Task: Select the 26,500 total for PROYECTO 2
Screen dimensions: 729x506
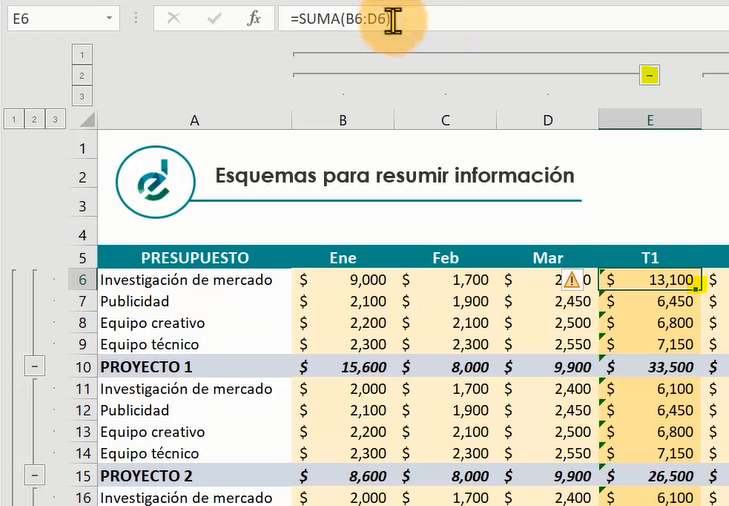Action: pos(650,476)
